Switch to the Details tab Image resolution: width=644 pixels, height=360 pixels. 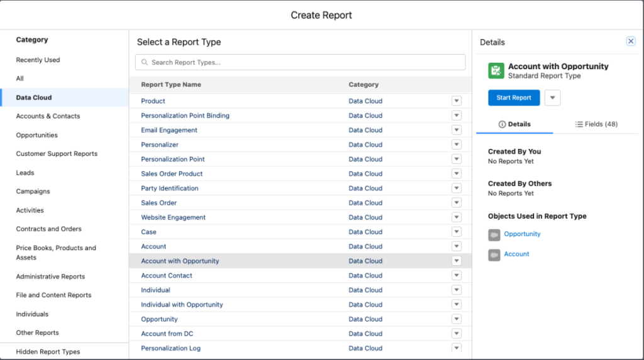(x=514, y=124)
